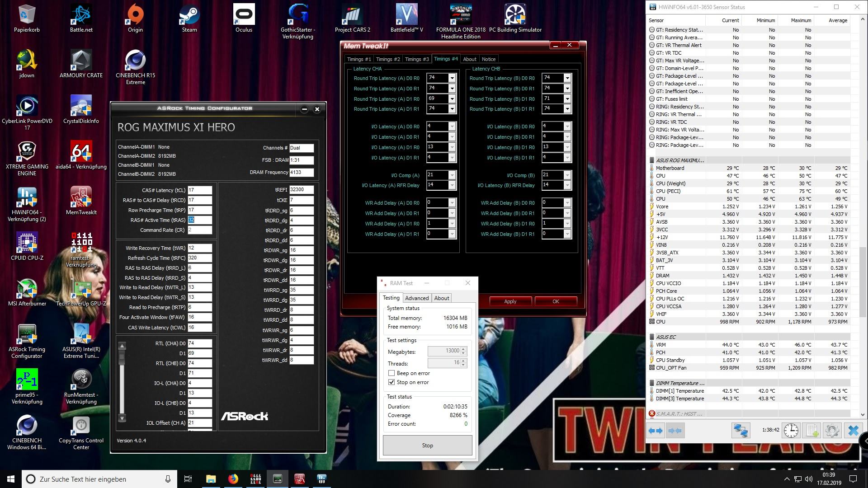Open File Explorer from taskbar
The image size is (868, 488).
point(211,479)
